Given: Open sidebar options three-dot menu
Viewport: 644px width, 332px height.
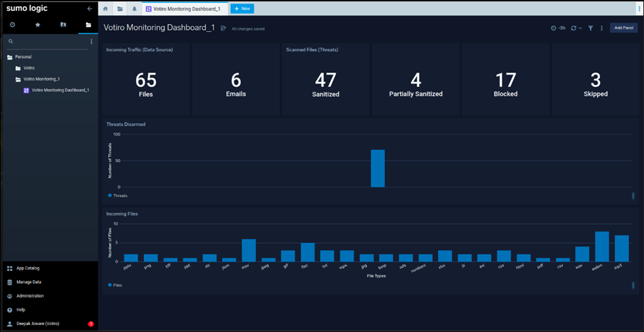Looking at the screenshot, I should (x=91, y=42).
